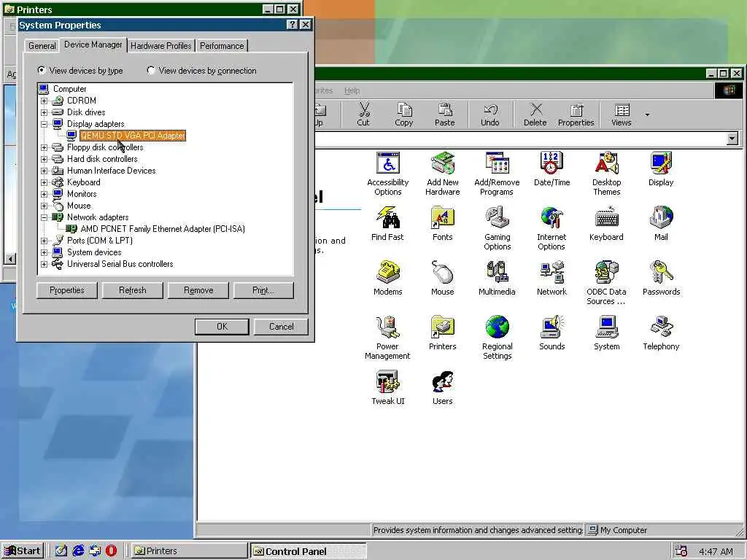Select QEMU STD VGA PCI Adapter

133,136
